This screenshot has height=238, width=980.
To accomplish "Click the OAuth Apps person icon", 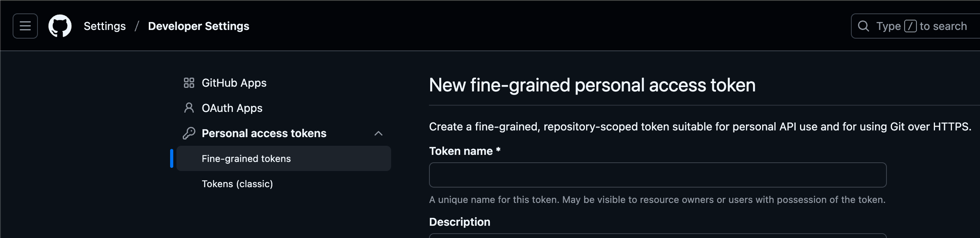I will (189, 108).
